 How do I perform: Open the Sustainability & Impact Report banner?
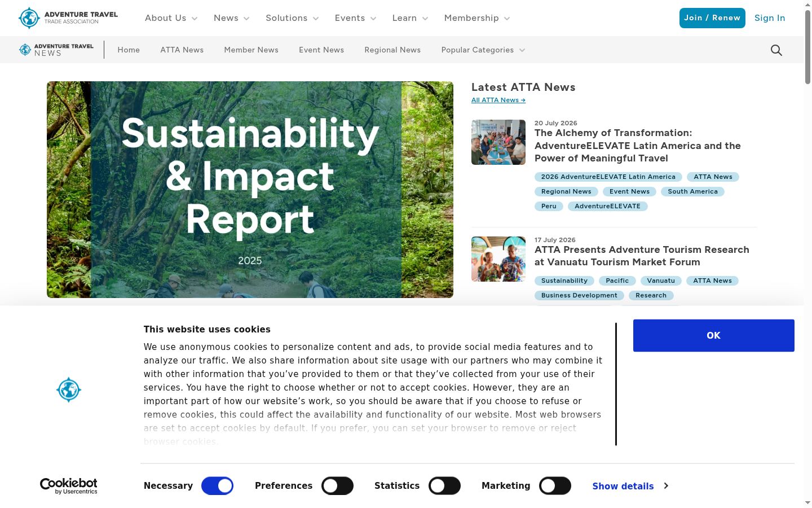(x=250, y=190)
